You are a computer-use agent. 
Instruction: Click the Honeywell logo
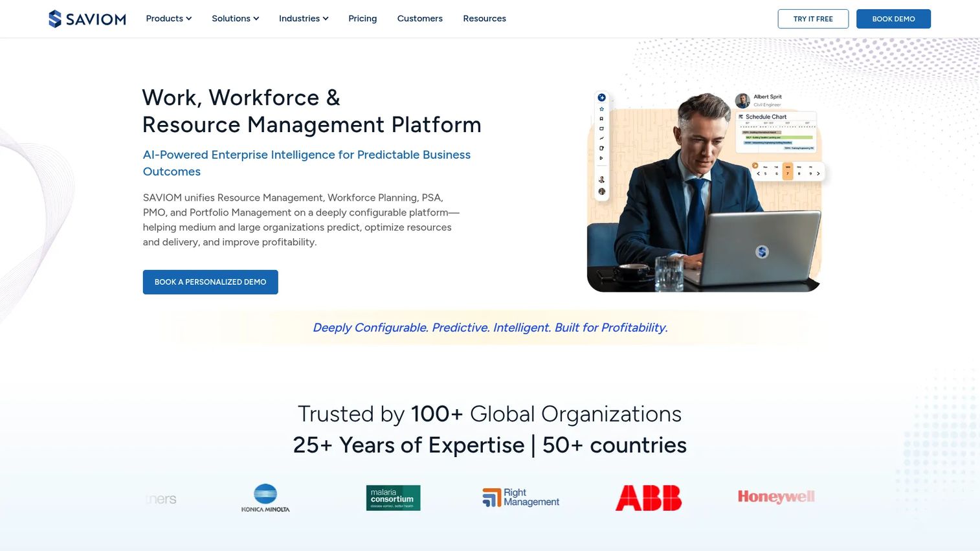pyautogui.click(x=776, y=497)
